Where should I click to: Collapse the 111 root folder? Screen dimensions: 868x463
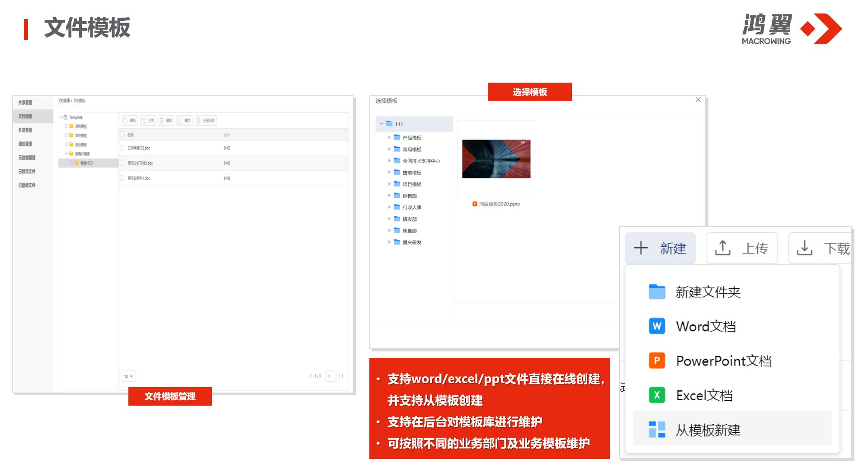[382, 124]
